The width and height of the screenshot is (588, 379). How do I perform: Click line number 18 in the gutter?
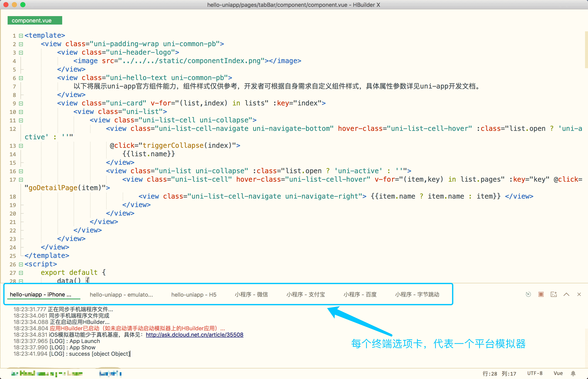13,197
